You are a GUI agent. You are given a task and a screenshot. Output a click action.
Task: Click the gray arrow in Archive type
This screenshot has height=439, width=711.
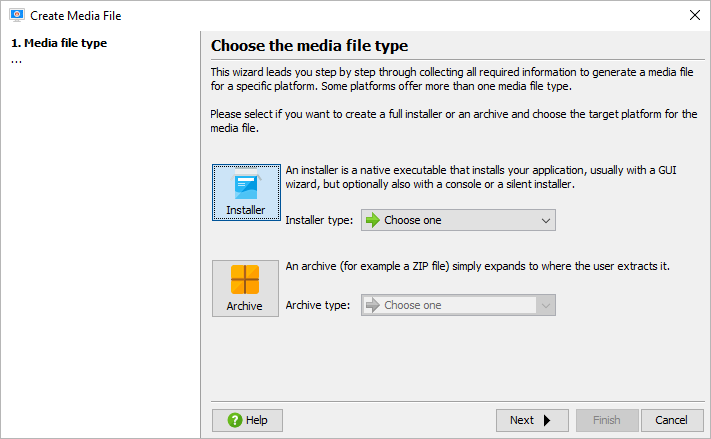click(372, 305)
